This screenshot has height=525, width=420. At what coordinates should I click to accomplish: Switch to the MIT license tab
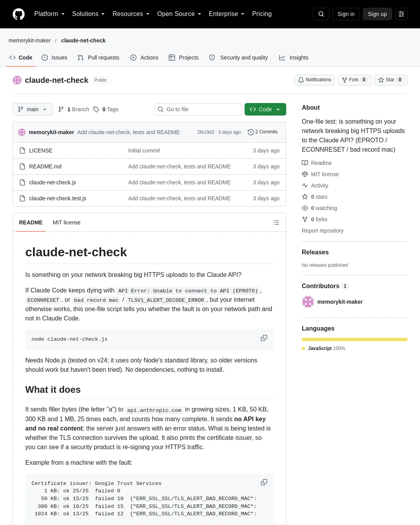click(66, 222)
